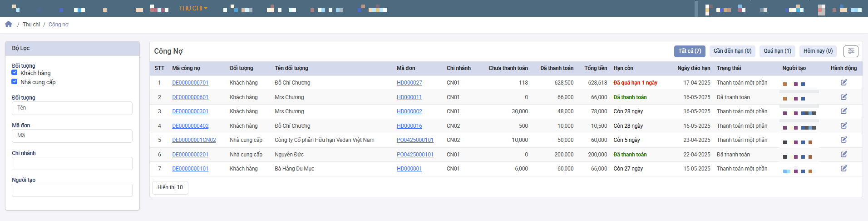Edit debt row DE0000000601
868x221 pixels.
tap(843, 97)
